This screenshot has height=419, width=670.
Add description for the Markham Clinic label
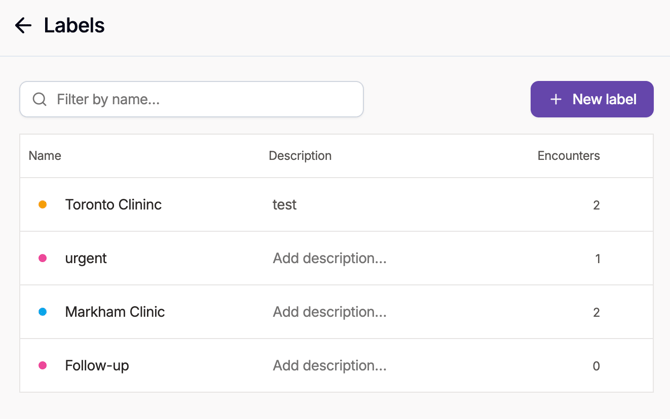(x=329, y=312)
